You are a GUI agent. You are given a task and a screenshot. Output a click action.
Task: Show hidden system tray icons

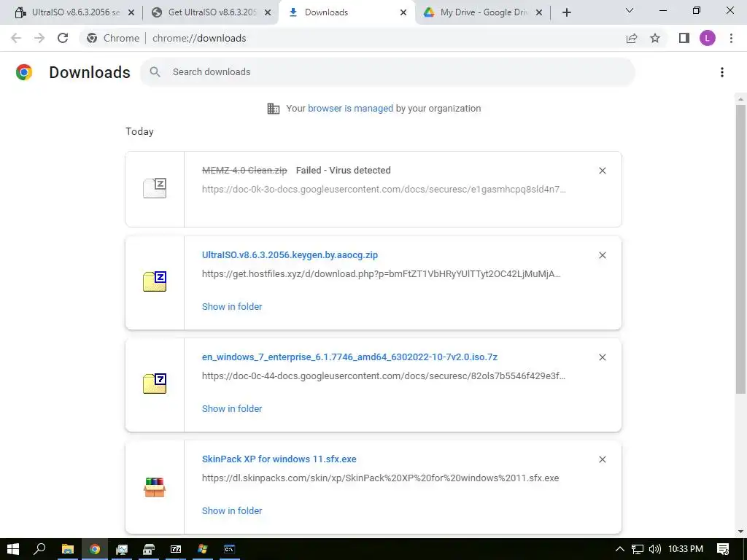(619, 549)
